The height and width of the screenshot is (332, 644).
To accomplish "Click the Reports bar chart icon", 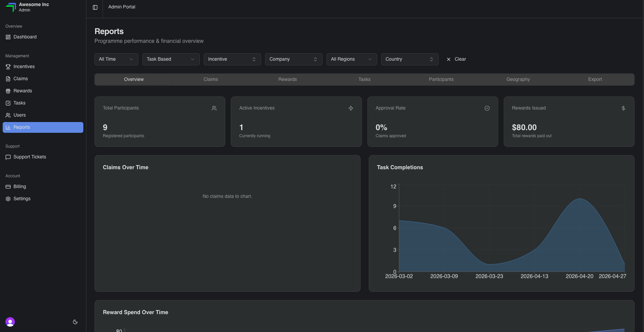I will pyautogui.click(x=8, y=127).
